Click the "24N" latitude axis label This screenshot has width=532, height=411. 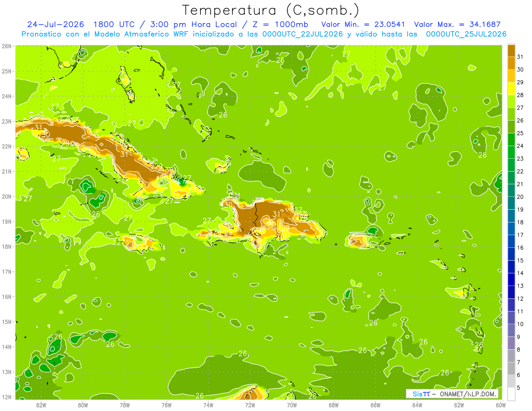[6, 96]
